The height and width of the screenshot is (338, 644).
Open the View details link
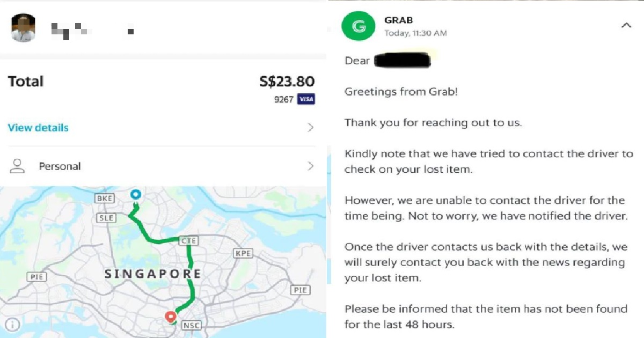click(x=37, y=128)
